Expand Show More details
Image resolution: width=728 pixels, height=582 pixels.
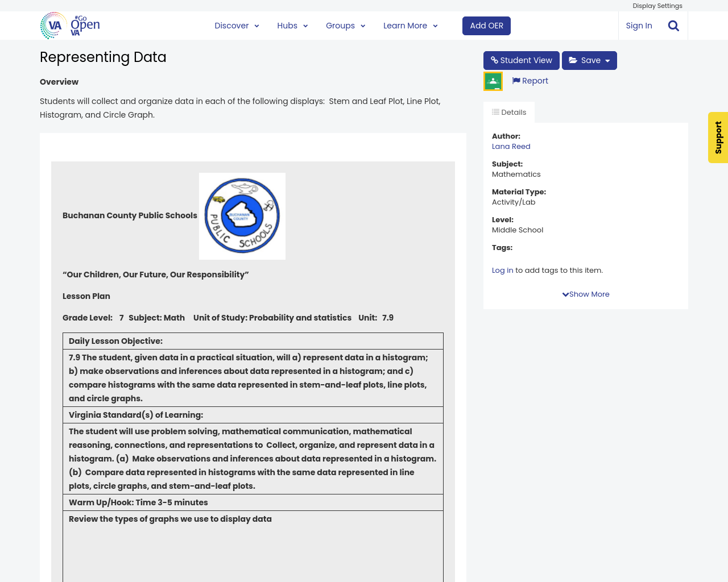click(x=586, y=294)
